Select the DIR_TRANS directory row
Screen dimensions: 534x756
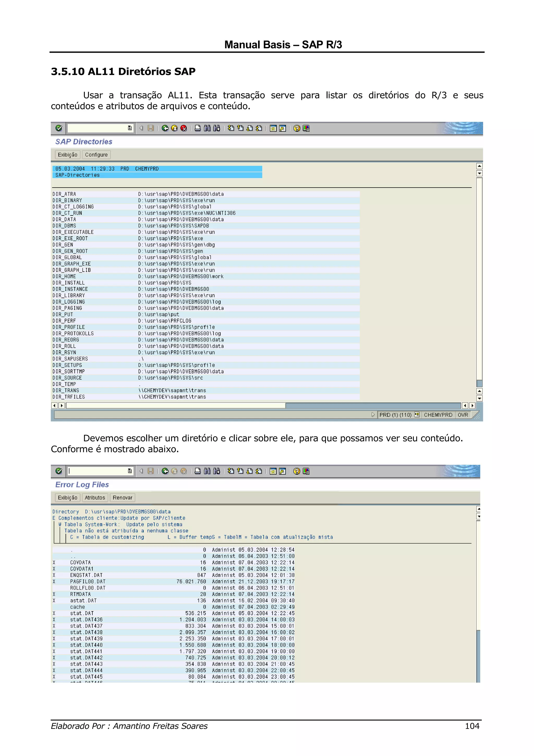206,391
